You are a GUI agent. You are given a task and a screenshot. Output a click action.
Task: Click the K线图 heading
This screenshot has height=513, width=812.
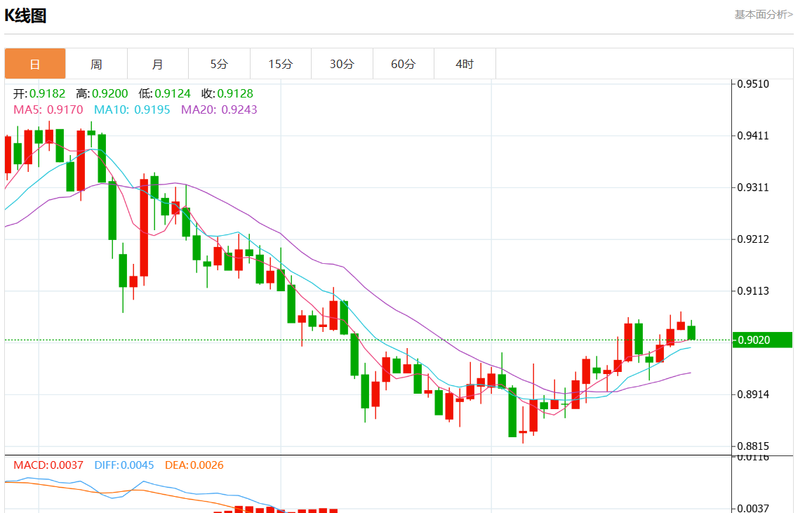[25, 16]
